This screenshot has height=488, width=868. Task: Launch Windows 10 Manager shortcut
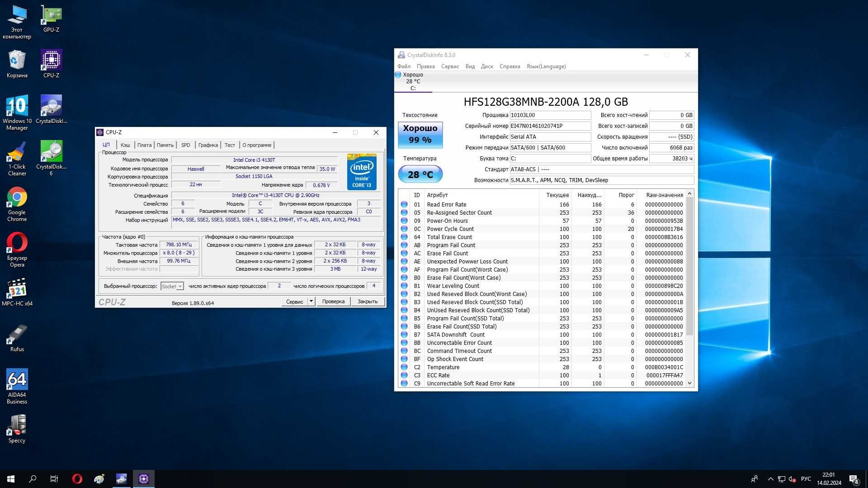click(17, 113)
